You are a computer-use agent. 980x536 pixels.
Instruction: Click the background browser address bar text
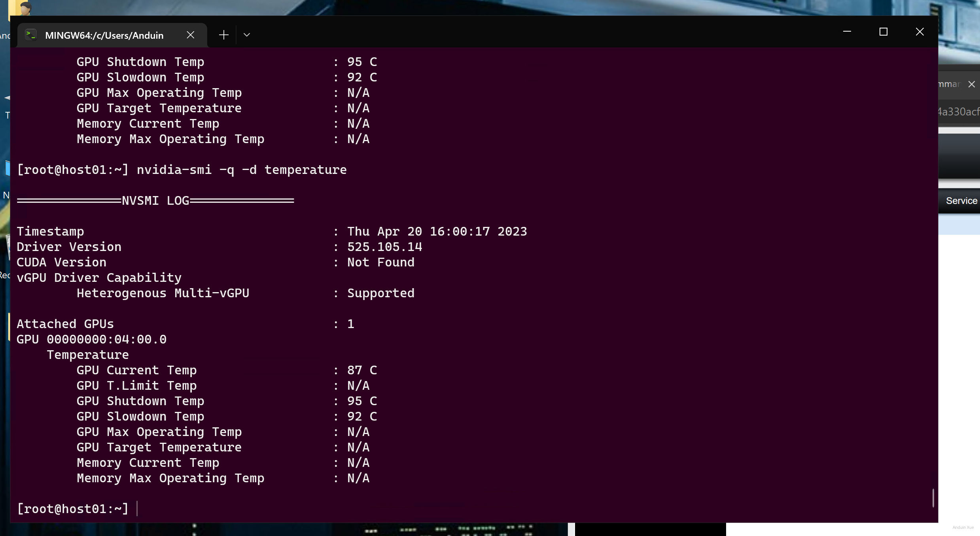[958, 112]
